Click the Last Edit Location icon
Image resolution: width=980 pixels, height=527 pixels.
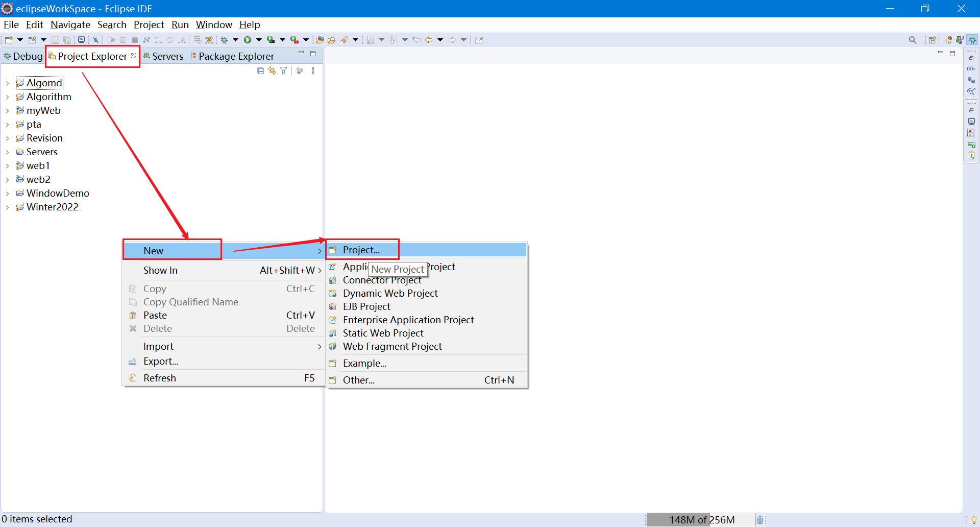tap(416, 40)
